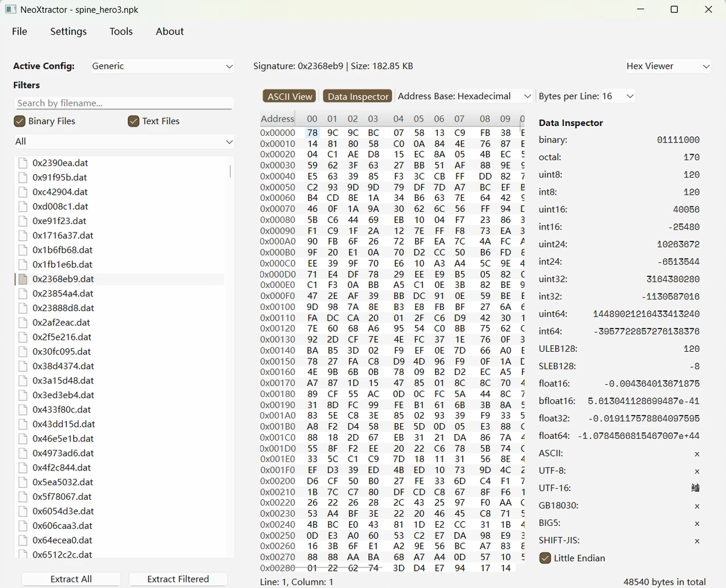Image resolution: width=726 pixels, height=588 pixels.
Task: Click the file icon of 0x2f5e216.dat
Action: click(x=23, y=337)
